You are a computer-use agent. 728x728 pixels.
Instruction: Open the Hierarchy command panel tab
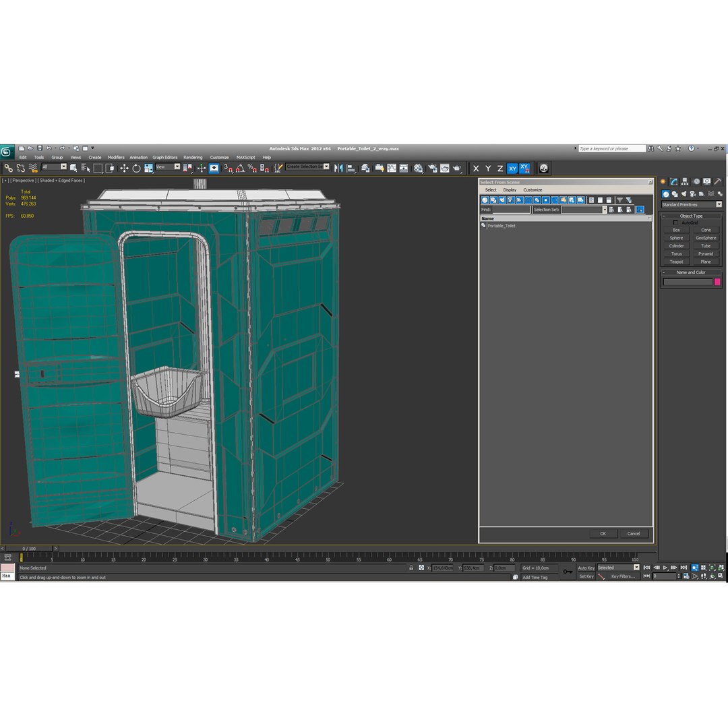point(685,181)
